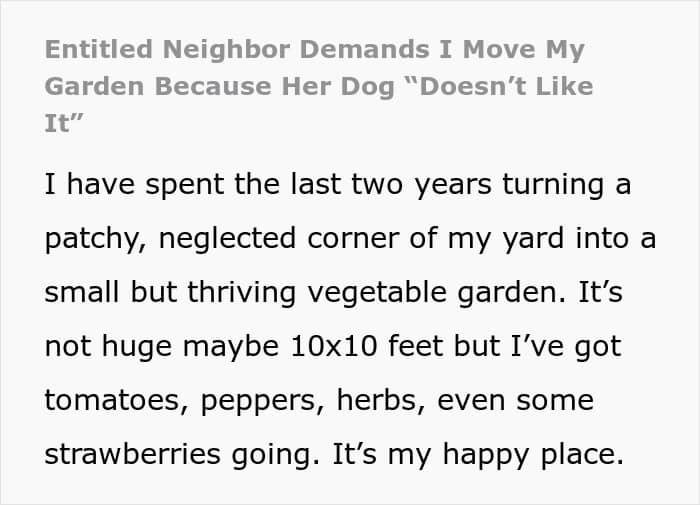
Task: Click the word "herbs"
Action: pyautogui.click(x=377, y=400)
